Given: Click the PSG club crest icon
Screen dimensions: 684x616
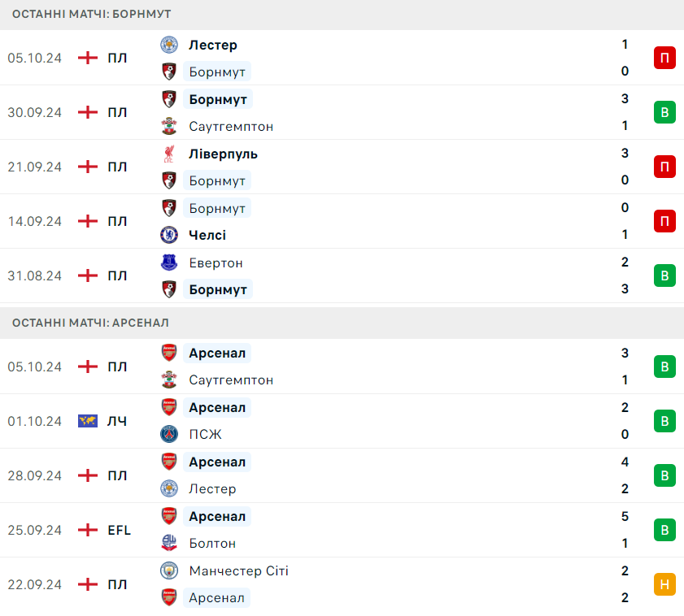Looking at the screenshot, I should pyautogui.click(x=169, y=434).
